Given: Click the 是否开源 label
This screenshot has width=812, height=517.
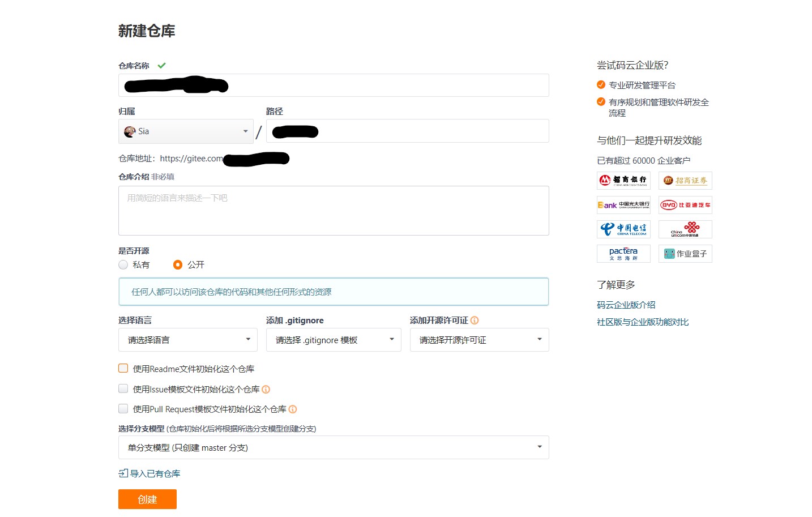Looking at the screenshot, I should tap(134, 251).
